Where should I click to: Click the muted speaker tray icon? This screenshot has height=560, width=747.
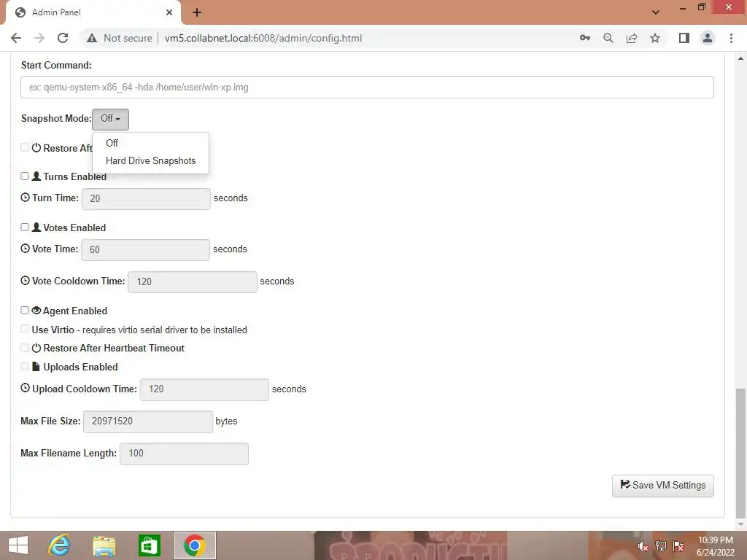point(643,546)
